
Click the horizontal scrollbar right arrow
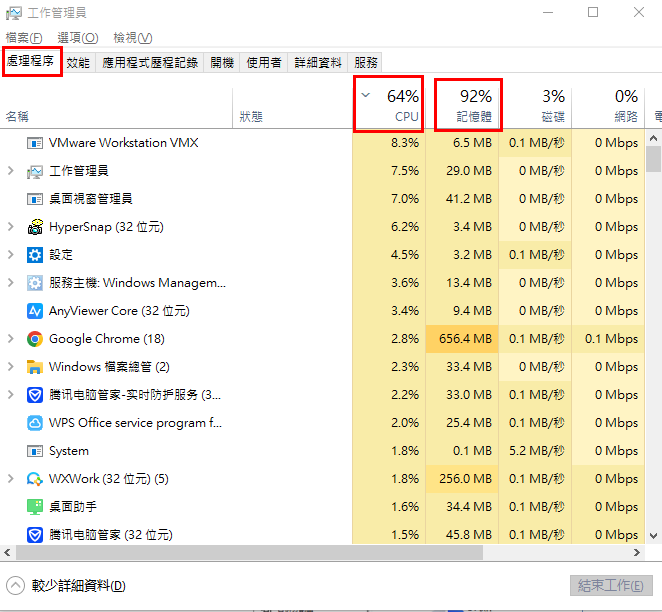point(637,552)
